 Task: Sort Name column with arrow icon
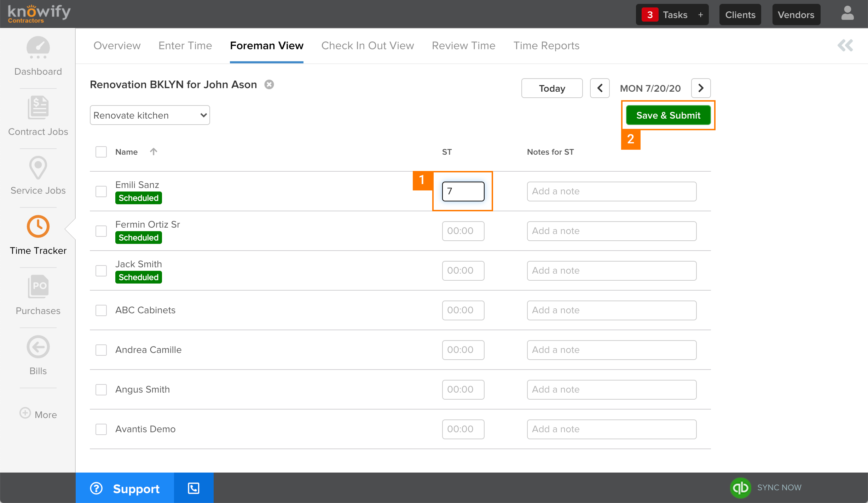[154, 152]
